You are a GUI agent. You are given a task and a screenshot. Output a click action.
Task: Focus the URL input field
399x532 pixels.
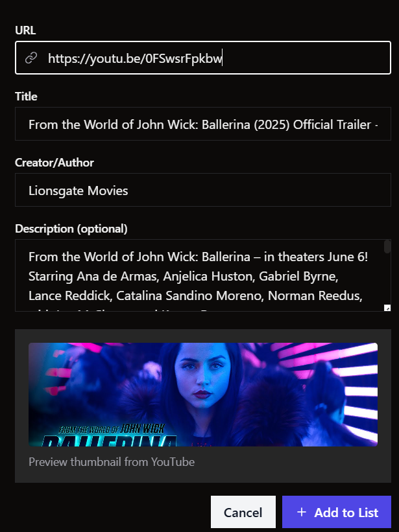point(203,58)
